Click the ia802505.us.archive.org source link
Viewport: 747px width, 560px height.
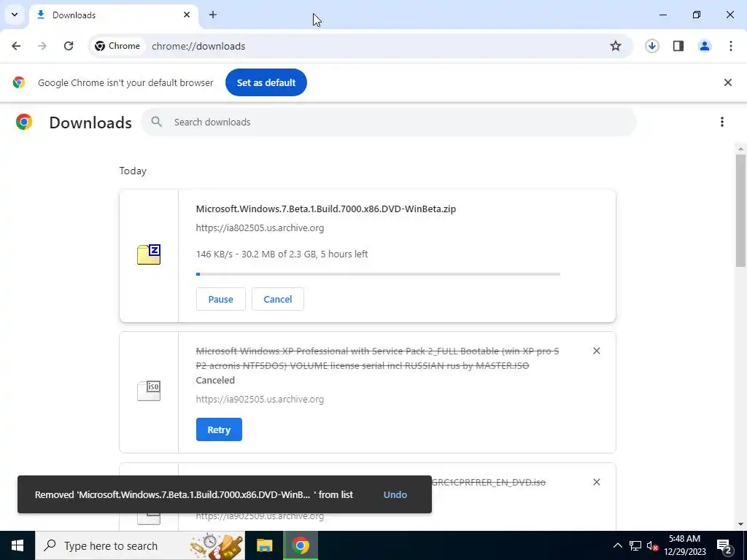(x=260, y=227)
